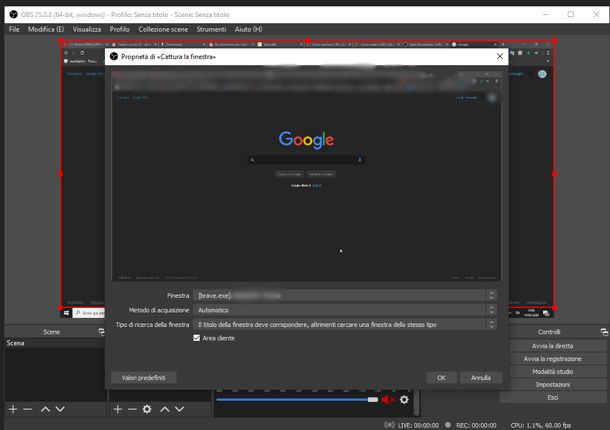Open the Aiuto (H) menu
610x430 pixels.
[x=249, y=29]
